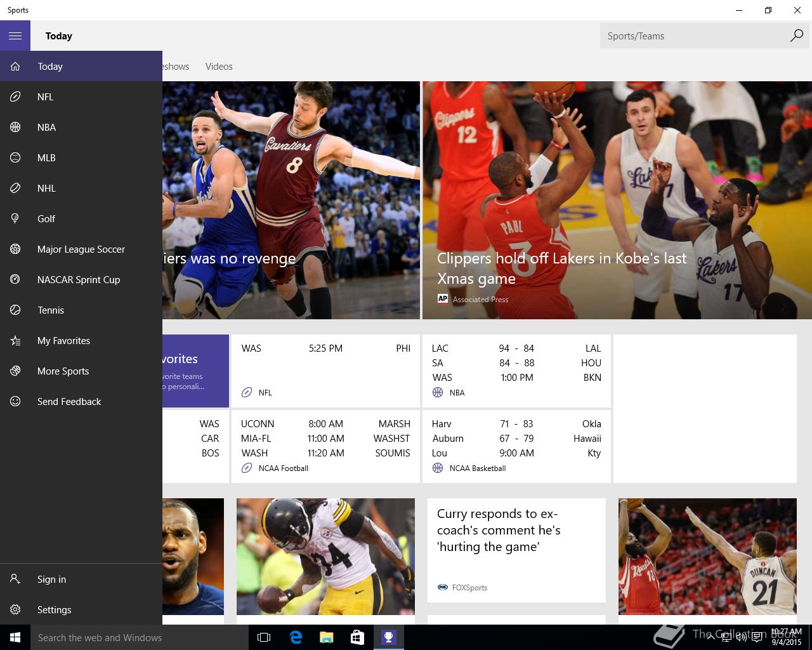Click the MLB baseball icon in sidebar
This screenshot has width=812, height=650.
15,158
